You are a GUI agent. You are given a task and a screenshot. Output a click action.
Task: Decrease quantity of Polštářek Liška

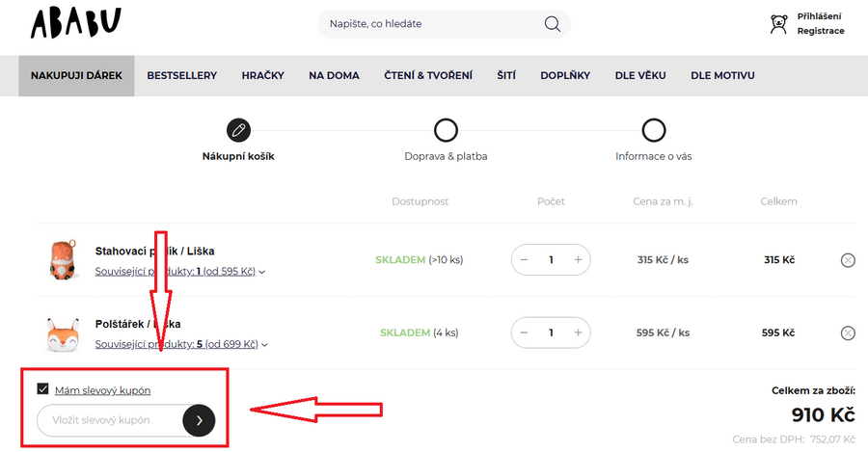point(524,333)
